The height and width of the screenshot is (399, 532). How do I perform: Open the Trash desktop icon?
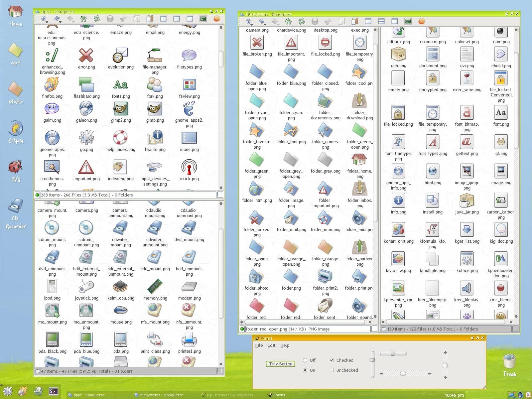(x=509, y=365)
